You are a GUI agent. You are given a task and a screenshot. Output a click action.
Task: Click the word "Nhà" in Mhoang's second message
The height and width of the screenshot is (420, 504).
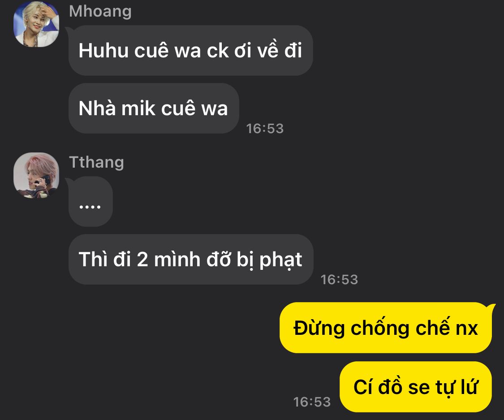click(x=97, y=108)
